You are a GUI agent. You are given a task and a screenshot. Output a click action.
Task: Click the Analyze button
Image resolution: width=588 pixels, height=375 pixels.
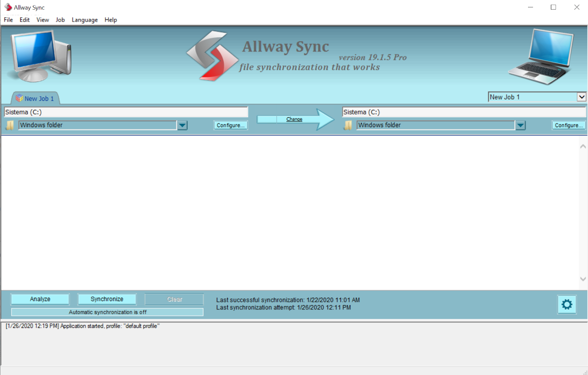point(40,299)
